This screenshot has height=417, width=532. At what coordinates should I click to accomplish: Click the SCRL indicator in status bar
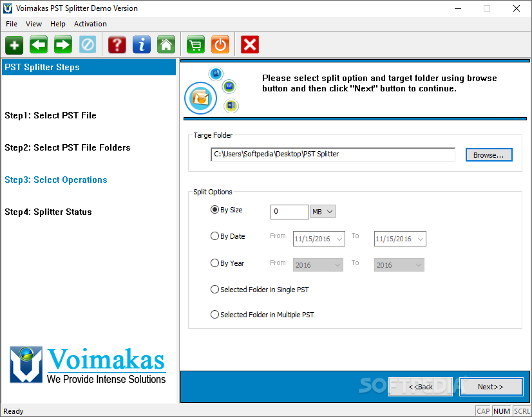(522, 411)
